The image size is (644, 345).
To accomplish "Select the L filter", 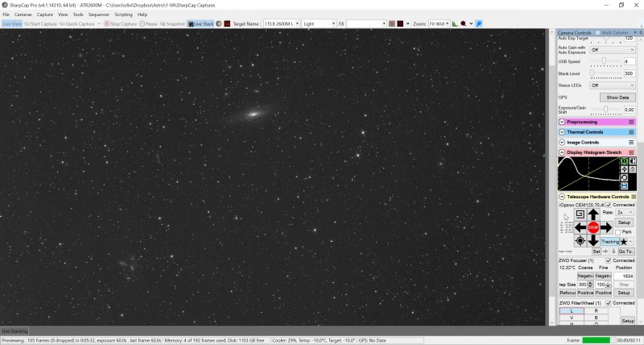I will click(572, 311).
